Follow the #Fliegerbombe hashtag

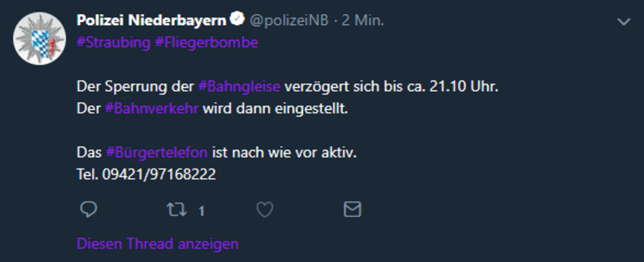[206, 43]
